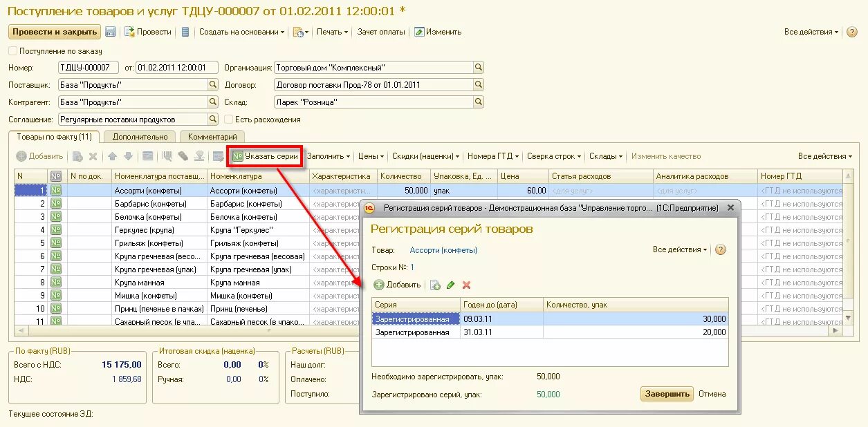Click the save (diskette) icon in toolbar

(x=111, y=32)
